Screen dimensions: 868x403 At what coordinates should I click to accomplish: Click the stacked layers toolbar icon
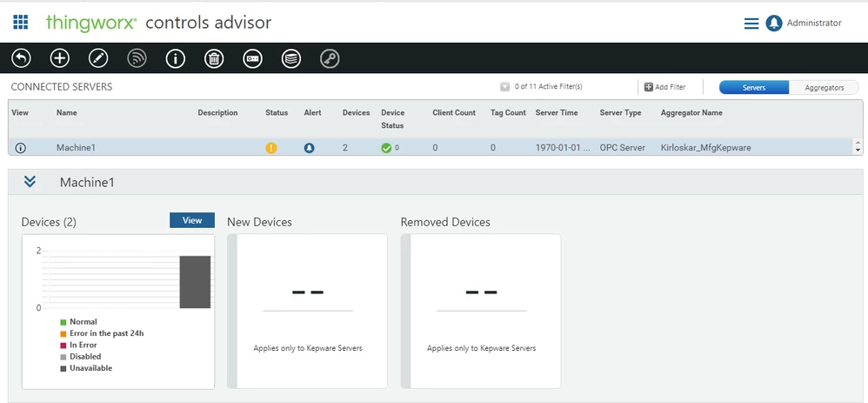click(x=291, y=58)
